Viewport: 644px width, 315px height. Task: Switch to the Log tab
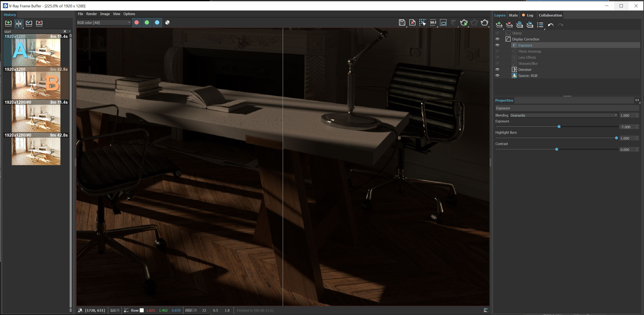pyautogui.click(x=528, y=15)
